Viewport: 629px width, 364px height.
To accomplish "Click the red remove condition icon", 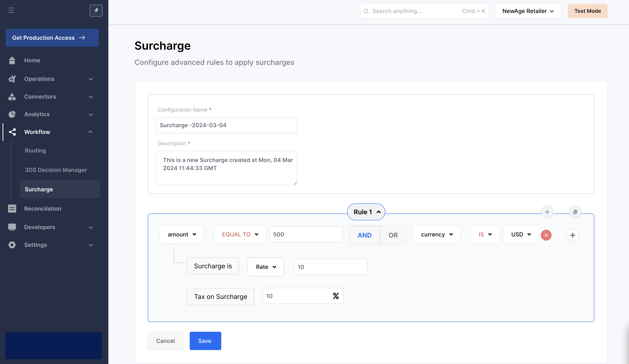I will (x=546, y=235).
